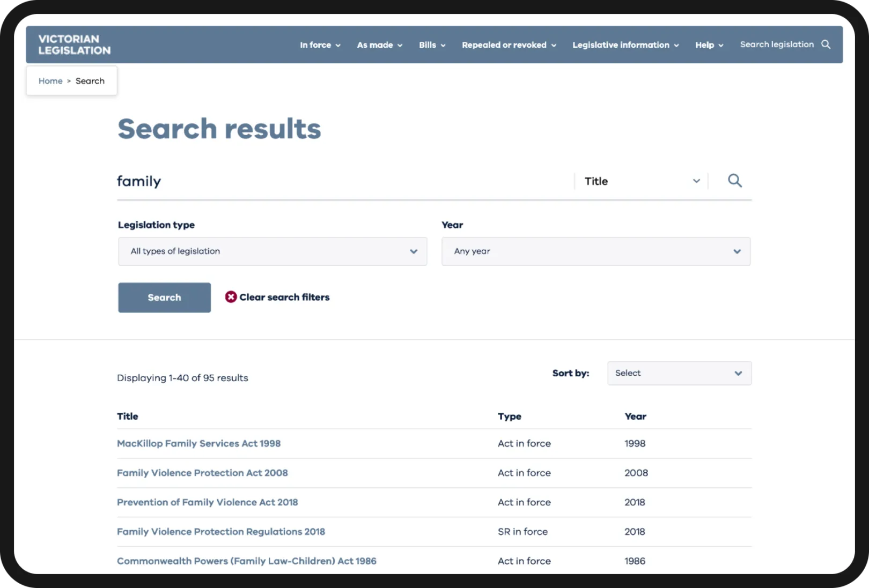Open the Sort by Select dropdown
The height and width of the screenshot is (588, 869).
point(679,373)
